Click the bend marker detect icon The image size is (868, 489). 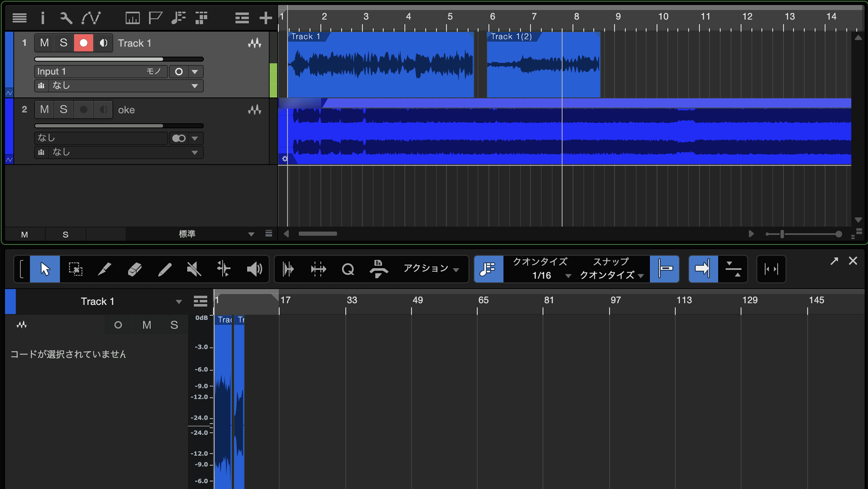[x=288, y=269]
